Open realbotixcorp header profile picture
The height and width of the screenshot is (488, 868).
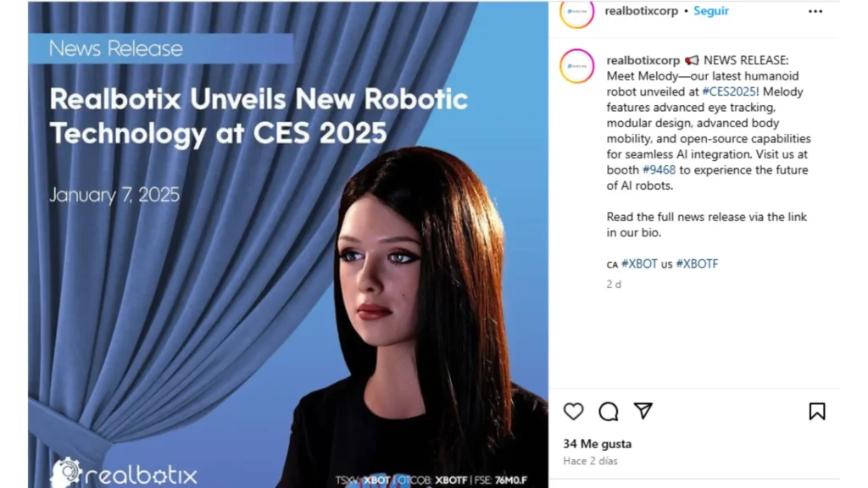pyautogui.click(x=576, y=13)
